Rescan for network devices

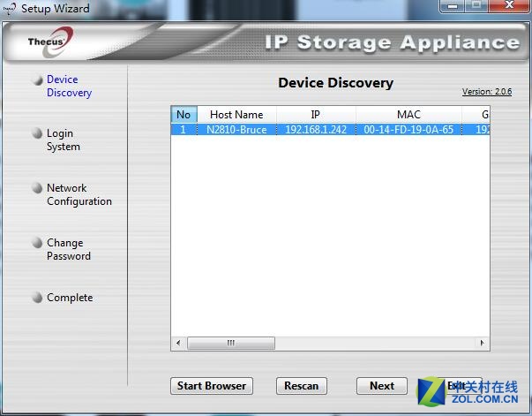click(301, 386)
